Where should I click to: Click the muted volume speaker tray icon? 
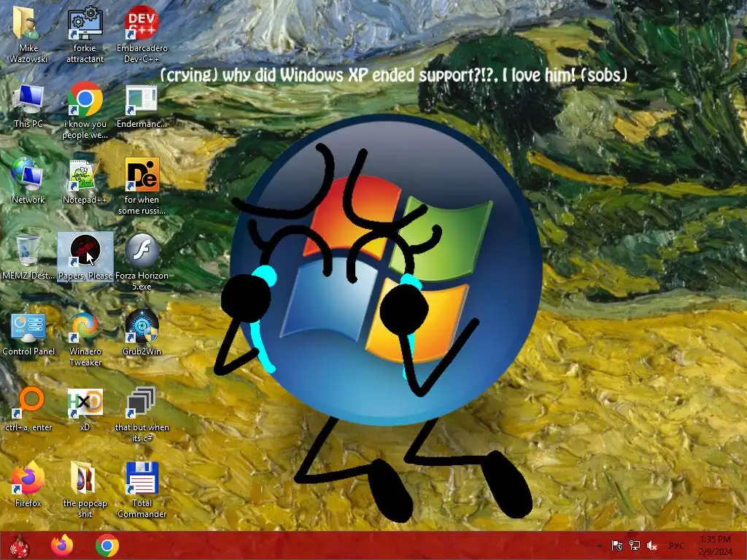click(652, 545)
